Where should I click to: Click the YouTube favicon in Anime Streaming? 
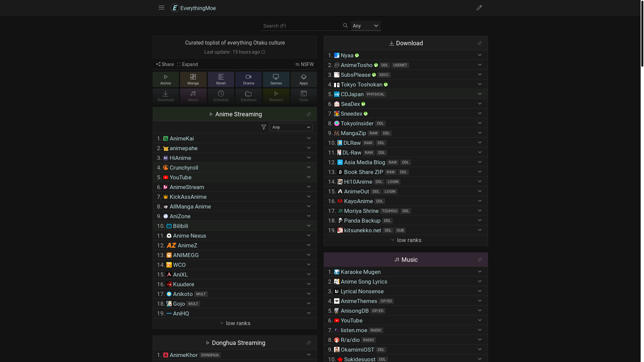tap(166, 177)
